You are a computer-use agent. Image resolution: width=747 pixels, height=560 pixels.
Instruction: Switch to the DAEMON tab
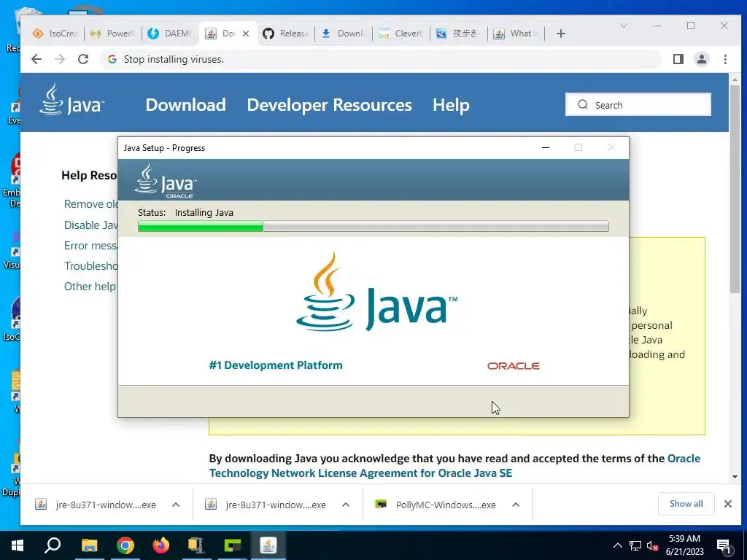click(170, 34)
